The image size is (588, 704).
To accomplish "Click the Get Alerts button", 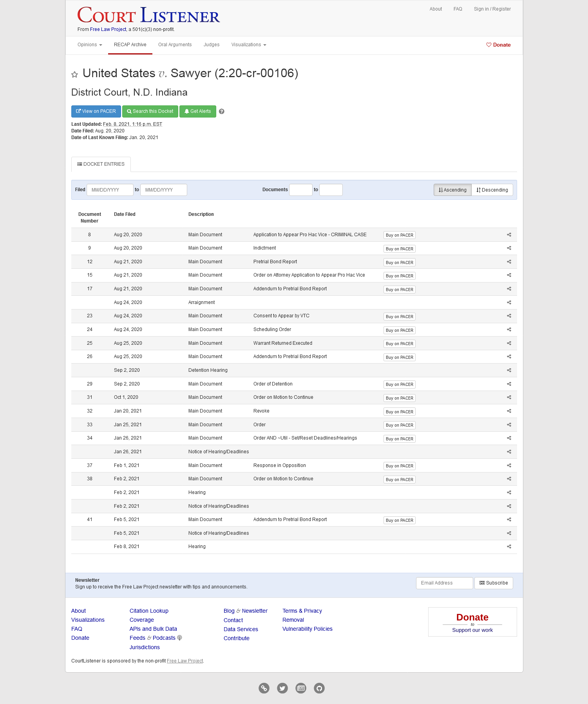I will (198, 111).
